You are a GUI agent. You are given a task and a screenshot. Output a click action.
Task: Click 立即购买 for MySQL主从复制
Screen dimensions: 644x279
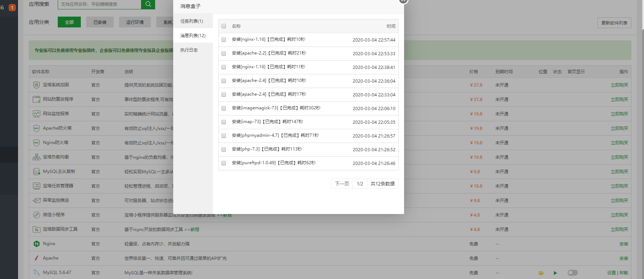619,172
